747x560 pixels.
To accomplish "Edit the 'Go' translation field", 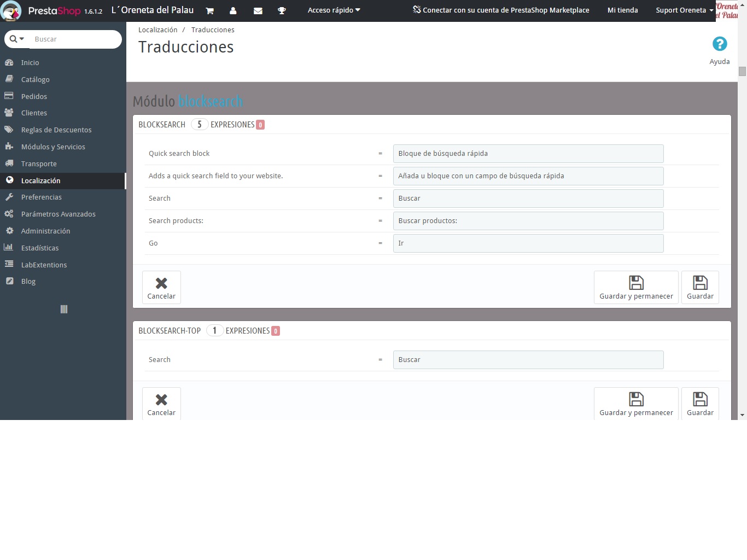I will point(528,243).
